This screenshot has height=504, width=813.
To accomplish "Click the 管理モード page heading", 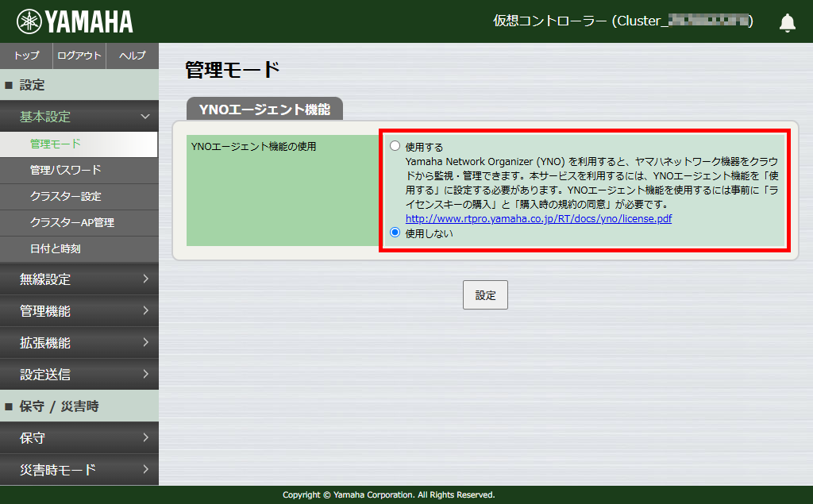I will coord(233,70).
